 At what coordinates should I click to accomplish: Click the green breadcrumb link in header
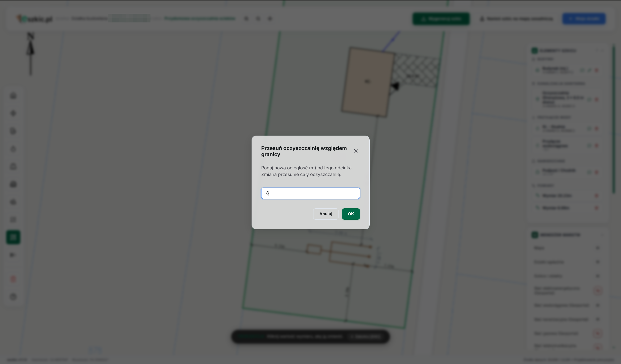point(200,18)
